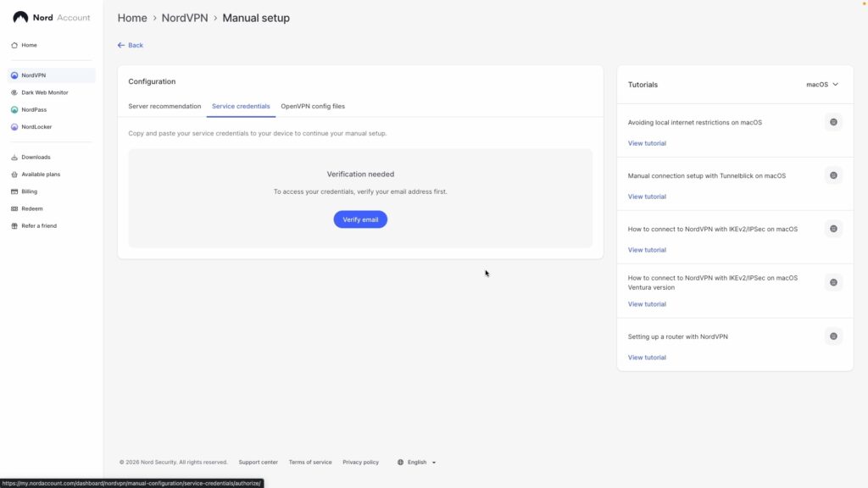The width and height of the screenshot is (868, 488).
Task: Click icon beside router setup tutorial
Action: pyautogui.click(x=833, y=336)
